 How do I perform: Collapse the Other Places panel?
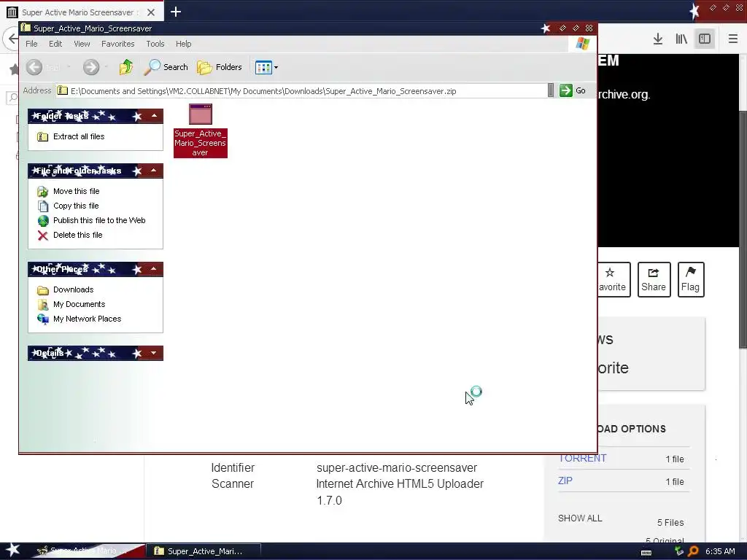(x=153, y=269)
